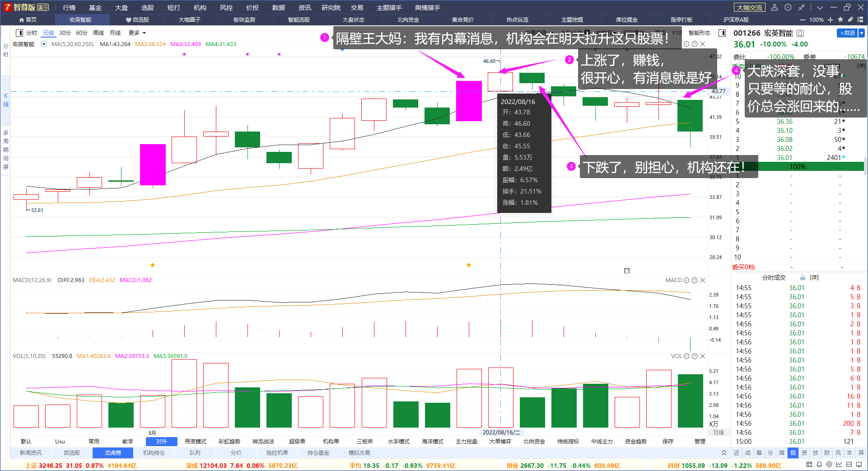Expand the title bar chevron menu
This screenshot has height=471, width=868.
[820, 7]
